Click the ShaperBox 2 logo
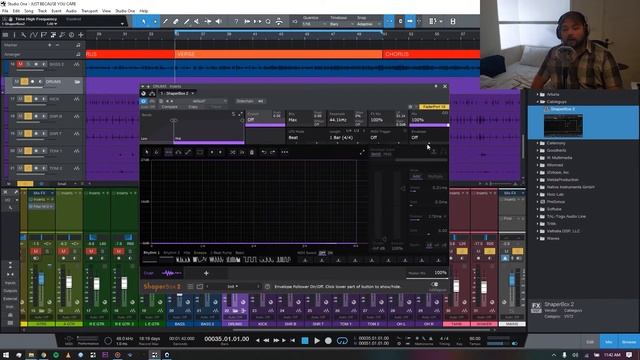 [x=162, y=287]
